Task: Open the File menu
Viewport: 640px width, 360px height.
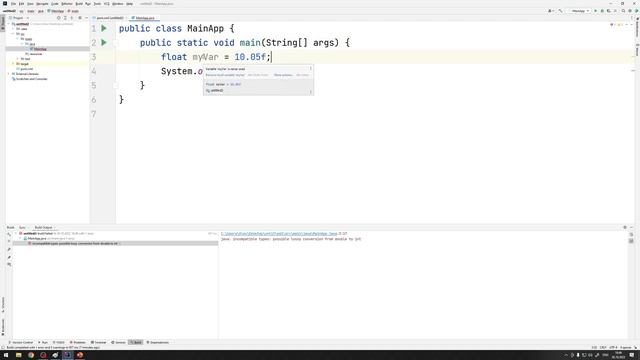Action: [x=13, y=4]
